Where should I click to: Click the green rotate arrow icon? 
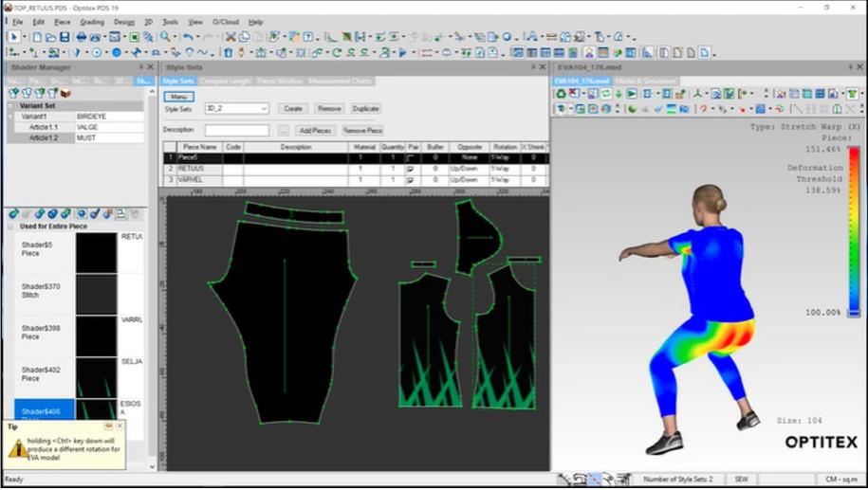click(337, 53)
